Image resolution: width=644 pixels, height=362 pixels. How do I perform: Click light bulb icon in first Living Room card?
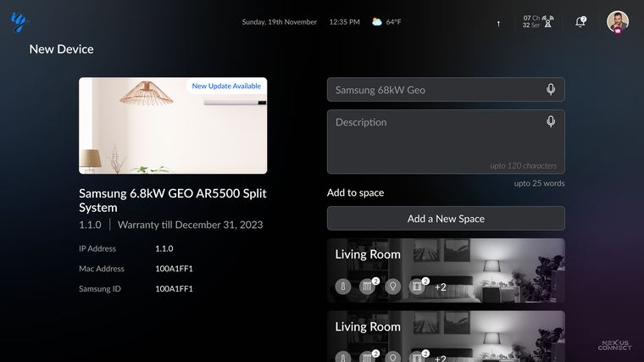coord(392,287)
